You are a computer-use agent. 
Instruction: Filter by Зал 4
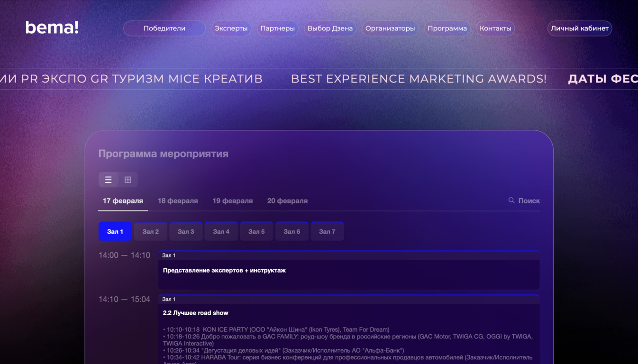(221, 232)
